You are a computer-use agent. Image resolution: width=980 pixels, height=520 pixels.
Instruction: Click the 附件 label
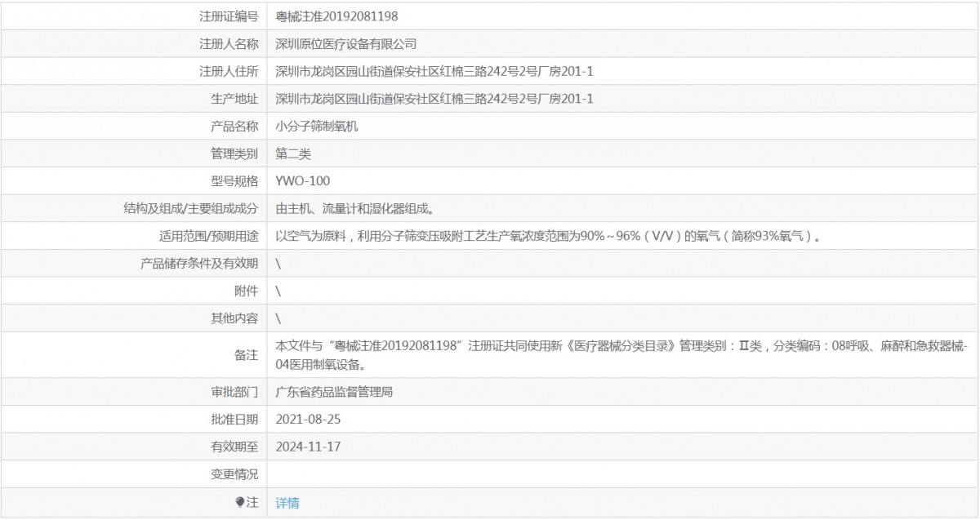(247, 291)
